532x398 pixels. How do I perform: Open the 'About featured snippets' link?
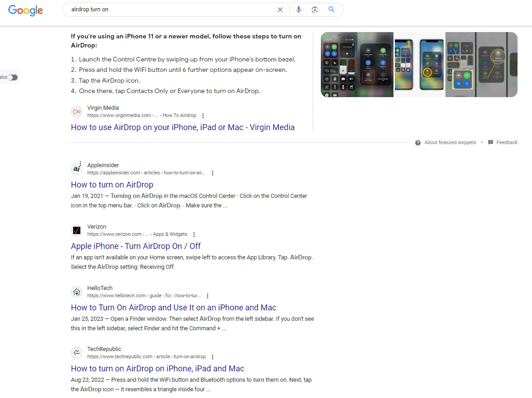450,143
